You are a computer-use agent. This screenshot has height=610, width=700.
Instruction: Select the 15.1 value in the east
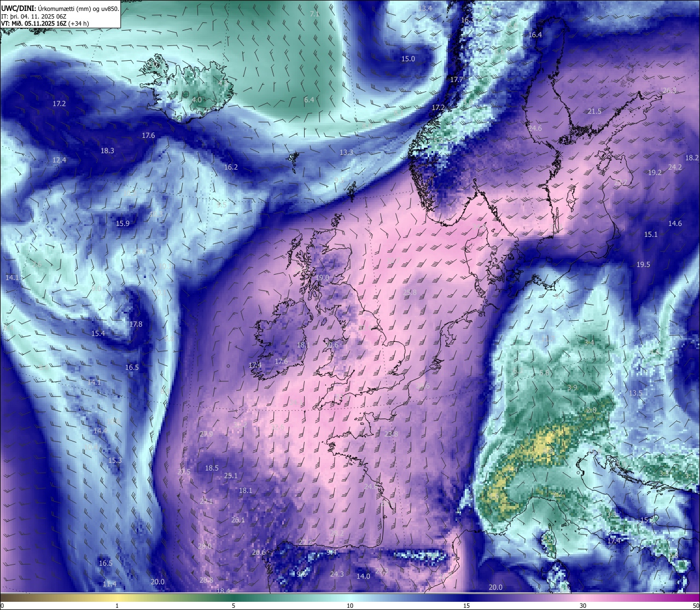pyautogui.click(x=651, y=234)
